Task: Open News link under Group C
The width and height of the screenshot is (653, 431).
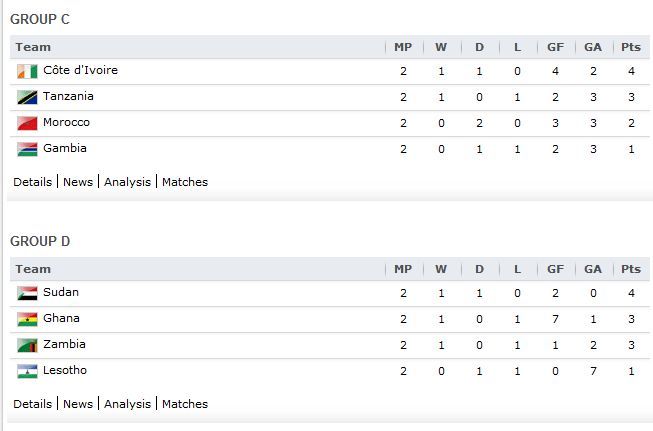Action: 78,182
